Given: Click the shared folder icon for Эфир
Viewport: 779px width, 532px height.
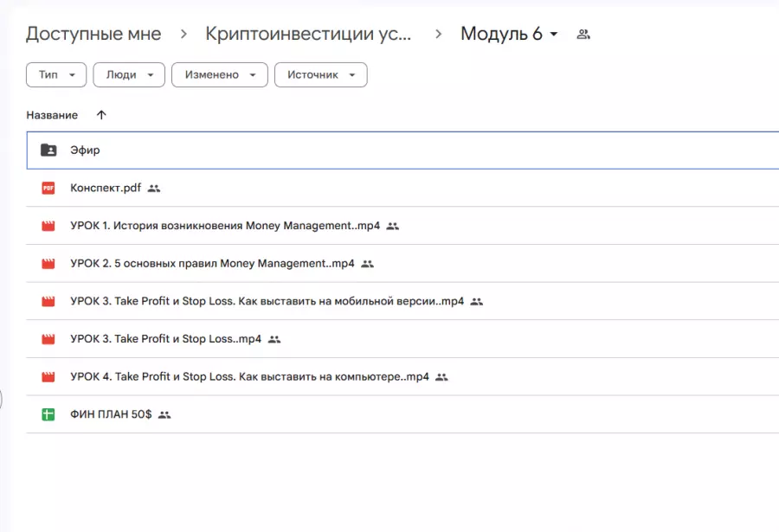Looking at the screenshot, I should pyautogui.click(x=48, y=150).
